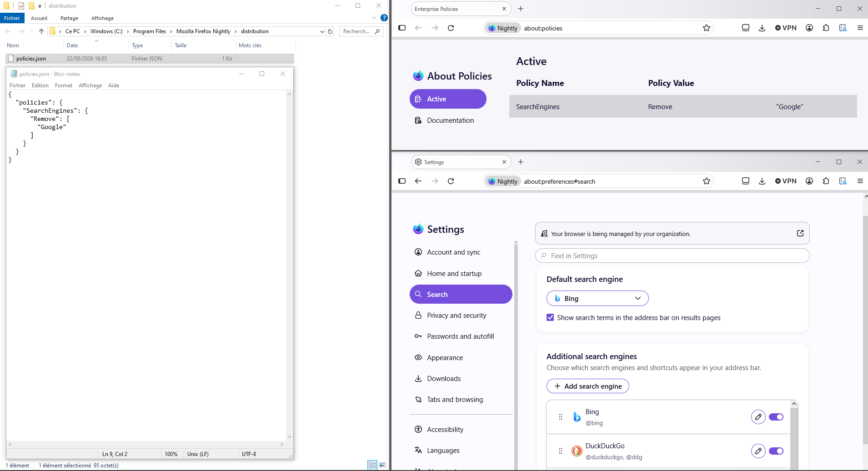Open the Customize Quick Access Toolbar dropdown

(40, 6)
